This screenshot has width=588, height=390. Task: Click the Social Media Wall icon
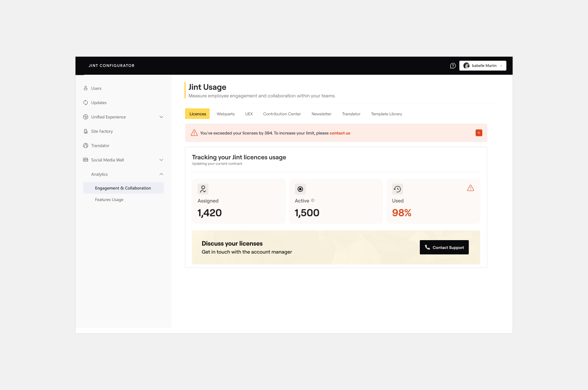point(86,160)
